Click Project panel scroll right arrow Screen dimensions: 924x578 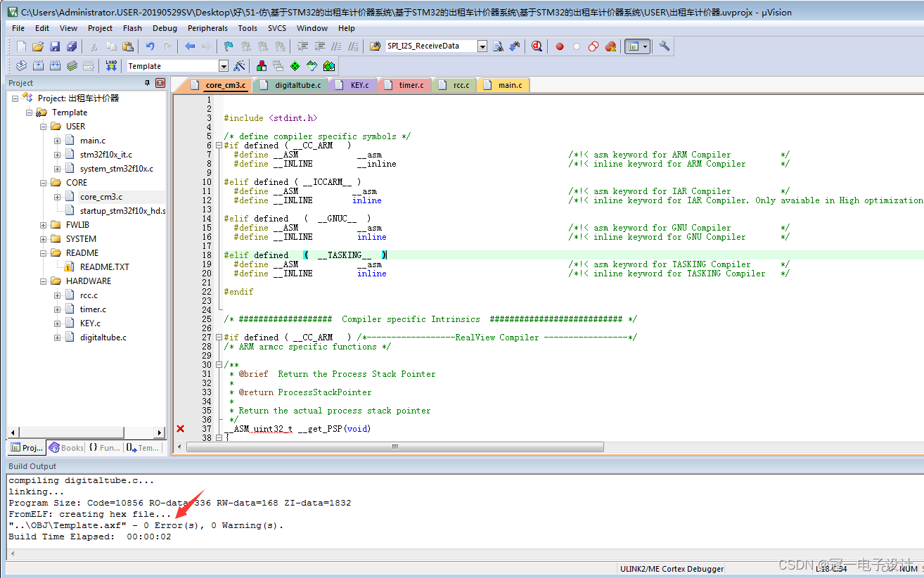coord(160,432)
